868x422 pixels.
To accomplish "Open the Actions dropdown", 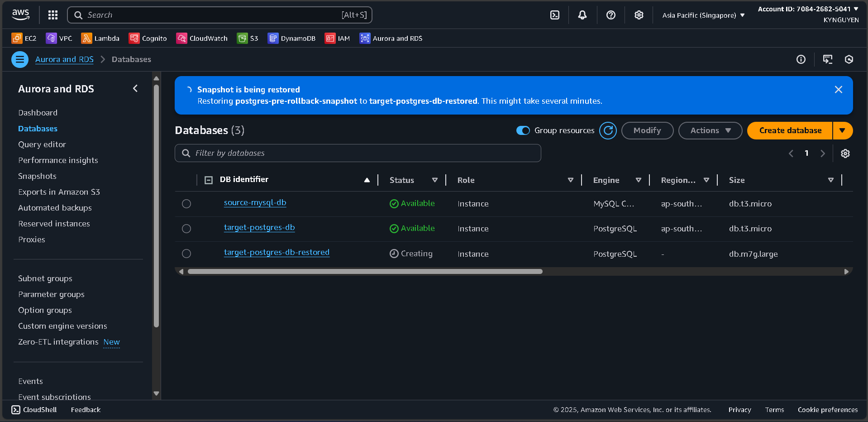I will (x=710, y=130).
